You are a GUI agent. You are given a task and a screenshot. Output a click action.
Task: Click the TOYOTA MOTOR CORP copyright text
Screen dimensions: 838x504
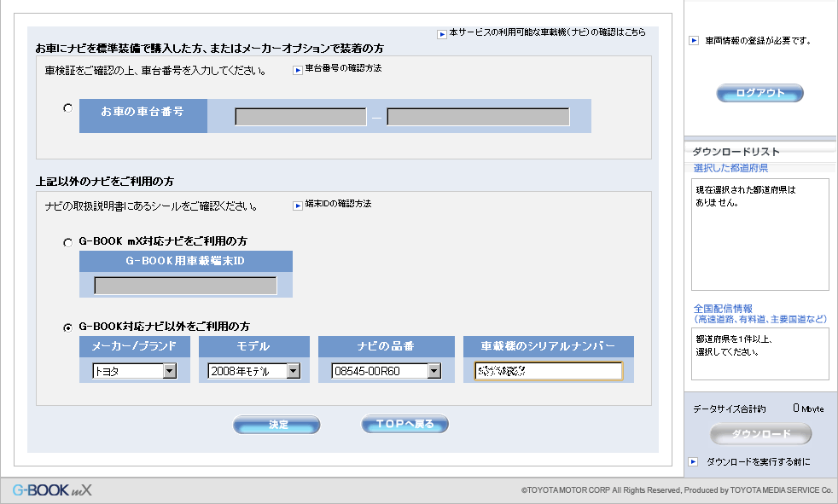point(677,490)
